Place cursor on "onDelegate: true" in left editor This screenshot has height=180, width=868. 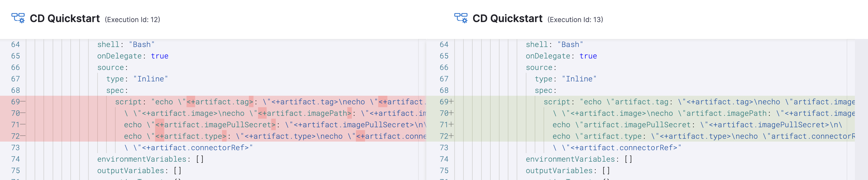[133, 56]
